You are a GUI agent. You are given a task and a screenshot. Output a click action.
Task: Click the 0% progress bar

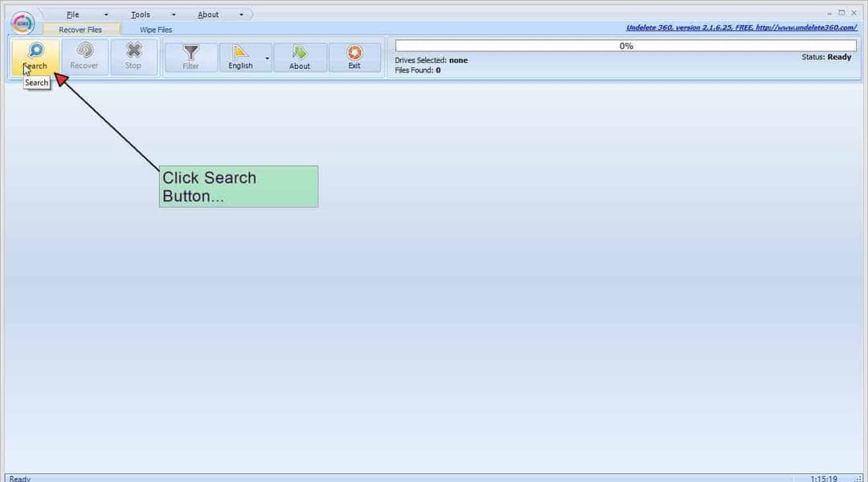(625, 46)
